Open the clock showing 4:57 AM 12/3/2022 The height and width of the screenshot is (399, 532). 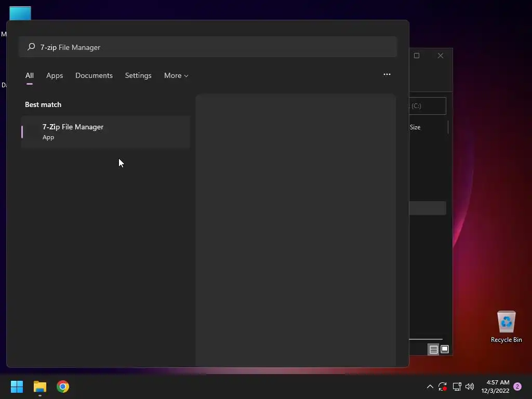click(x=495, y=387)
